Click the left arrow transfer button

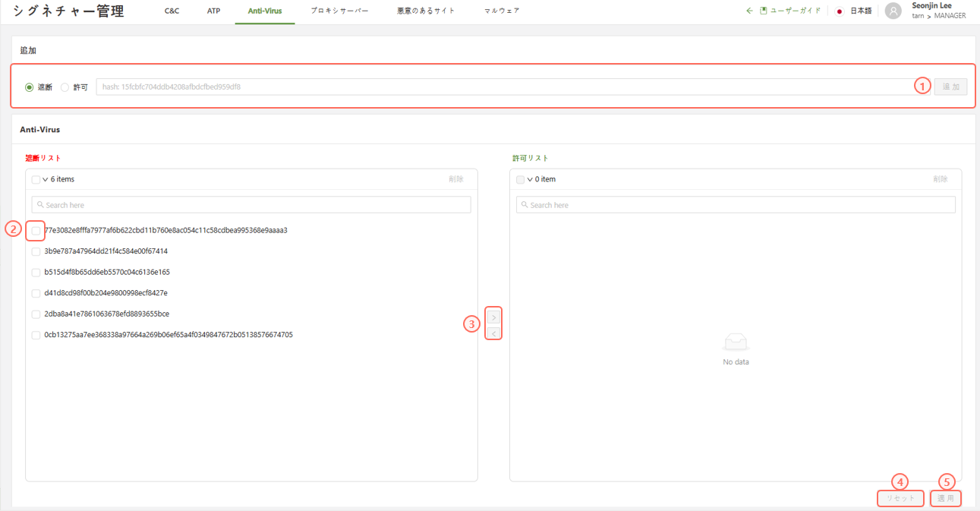pos(493,334)
